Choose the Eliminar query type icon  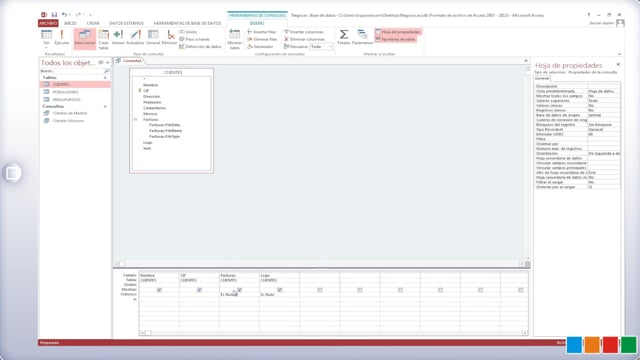169,37
